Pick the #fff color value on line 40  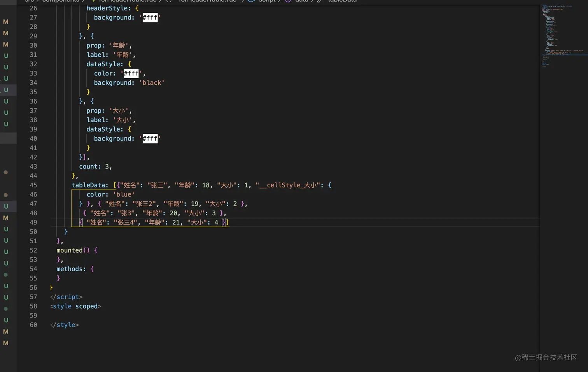[x=150, y=139]
